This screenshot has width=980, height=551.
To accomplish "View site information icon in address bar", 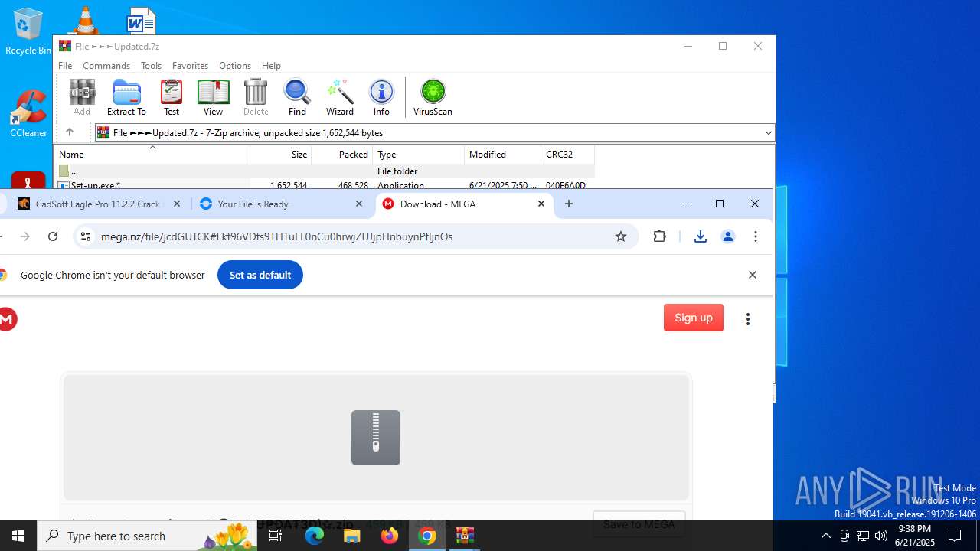I will [86, 236].
